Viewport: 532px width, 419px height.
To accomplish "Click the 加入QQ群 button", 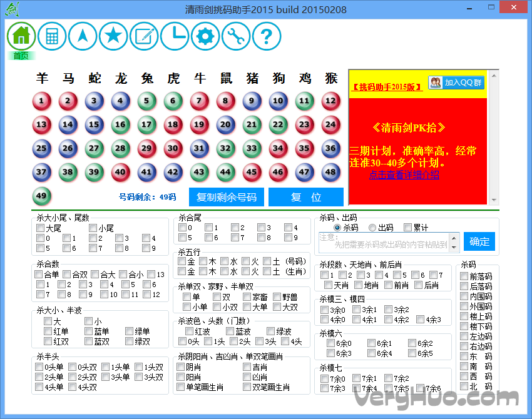I will pos(456,83).
